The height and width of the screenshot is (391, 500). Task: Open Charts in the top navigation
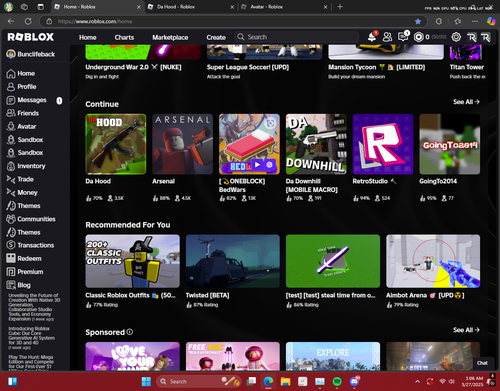point(124,37)
